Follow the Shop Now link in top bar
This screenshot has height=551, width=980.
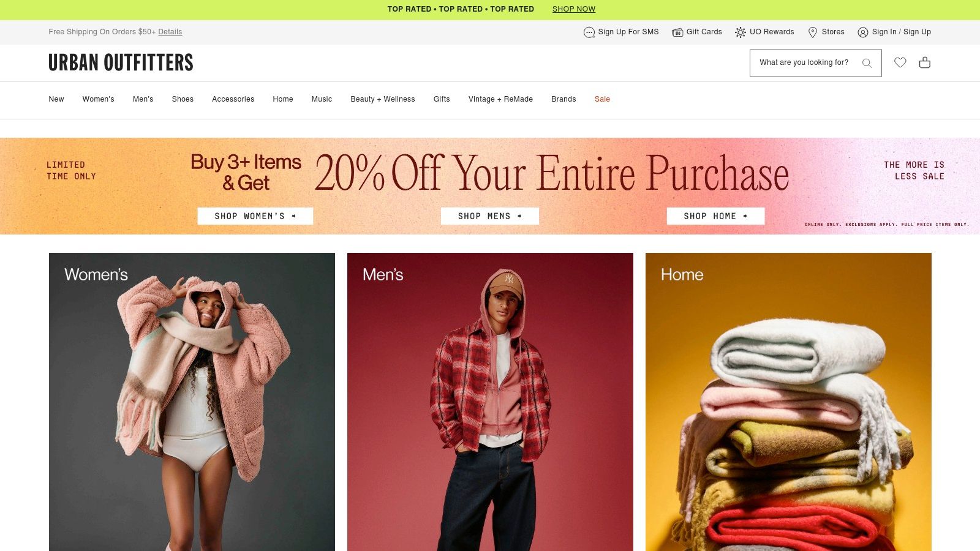click(574, 9)
